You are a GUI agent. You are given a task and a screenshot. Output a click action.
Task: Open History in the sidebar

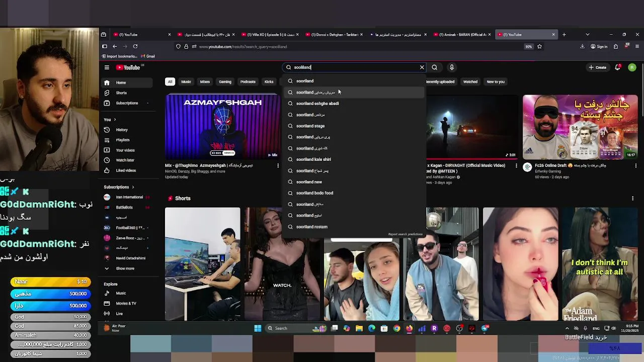pyautogui.click(x=127, y=130)
